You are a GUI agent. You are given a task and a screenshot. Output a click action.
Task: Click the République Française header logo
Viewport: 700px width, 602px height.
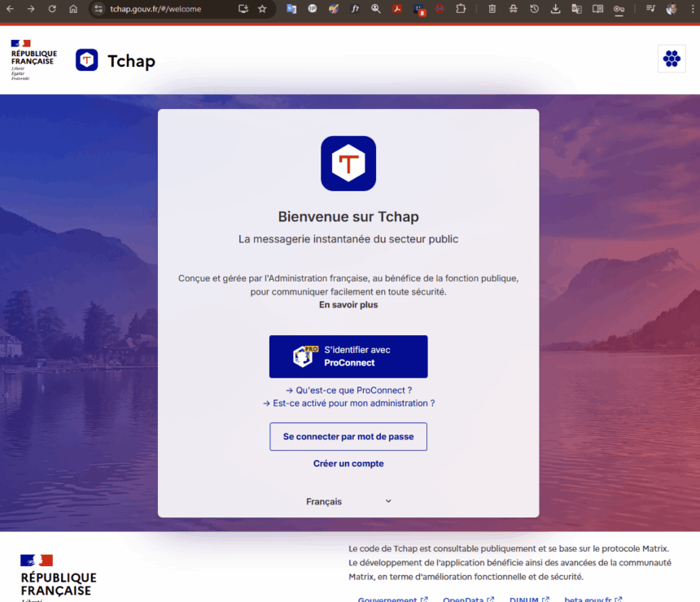[x=33, y=60]
